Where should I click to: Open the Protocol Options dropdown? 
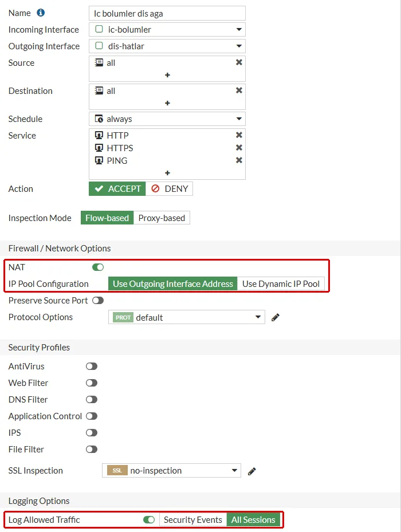pyautogui.click(x=187, y=317)
